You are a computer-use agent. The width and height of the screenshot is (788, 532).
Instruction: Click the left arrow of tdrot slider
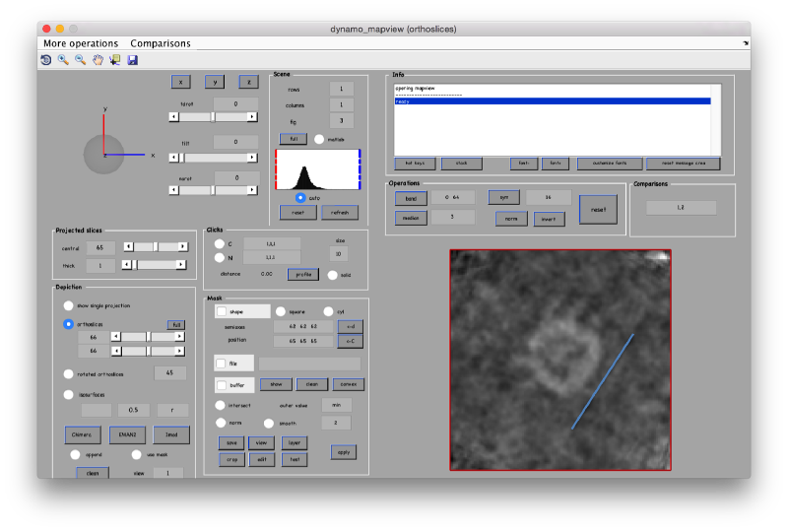point(174,116)
